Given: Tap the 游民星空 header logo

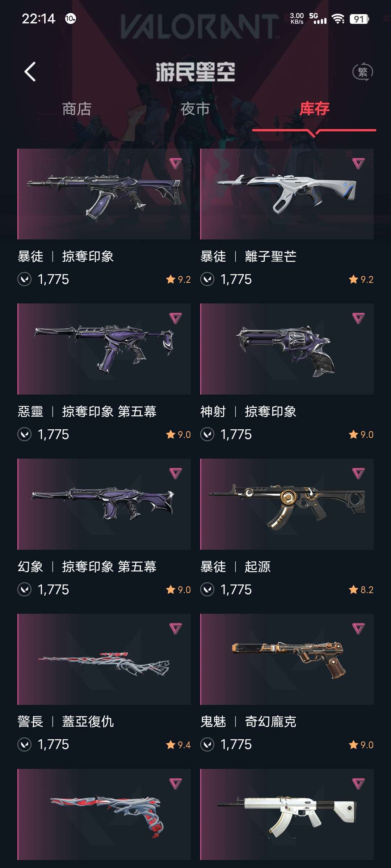Looking at the screenshot, I should pyautogui.click(x=195, y=72).
